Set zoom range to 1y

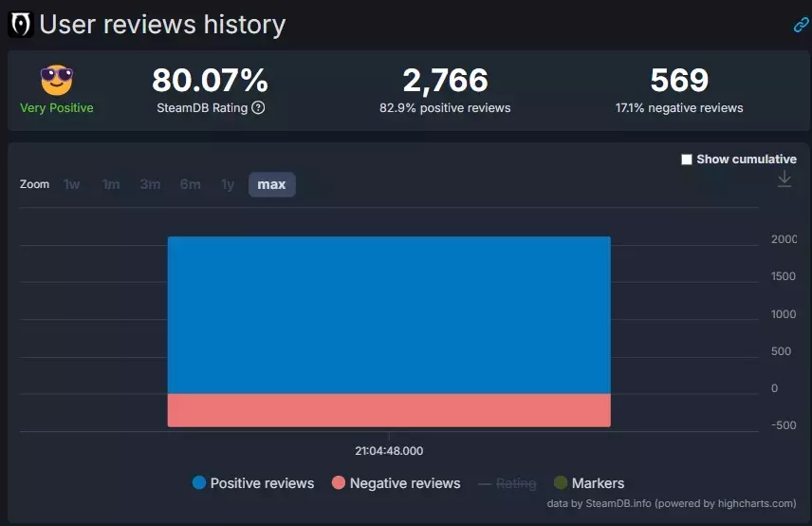coord(228,184)
